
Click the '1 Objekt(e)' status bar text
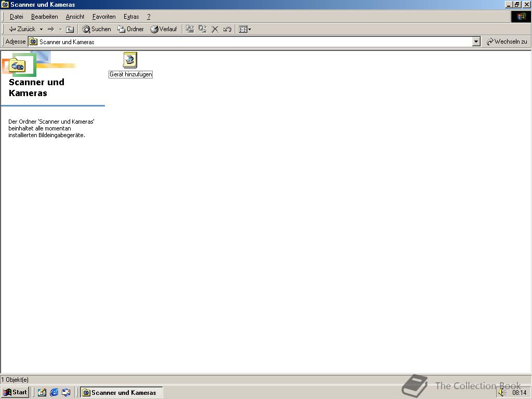[x=15, y=379]
